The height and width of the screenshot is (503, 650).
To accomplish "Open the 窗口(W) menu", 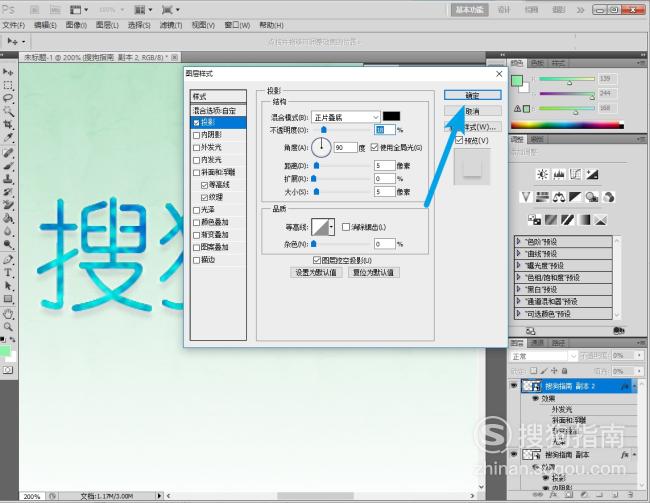I will [238, 25].
